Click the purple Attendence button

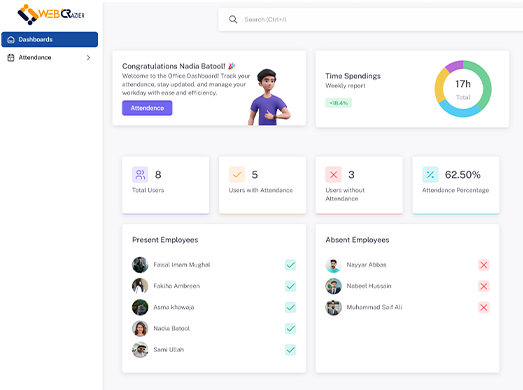(147, 108)
